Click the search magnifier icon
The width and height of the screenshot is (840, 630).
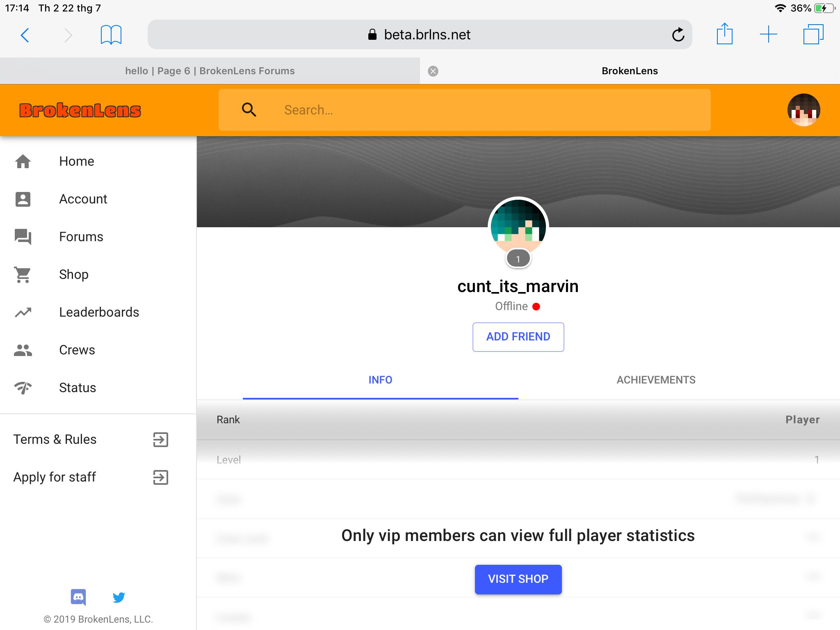point(249,110)
